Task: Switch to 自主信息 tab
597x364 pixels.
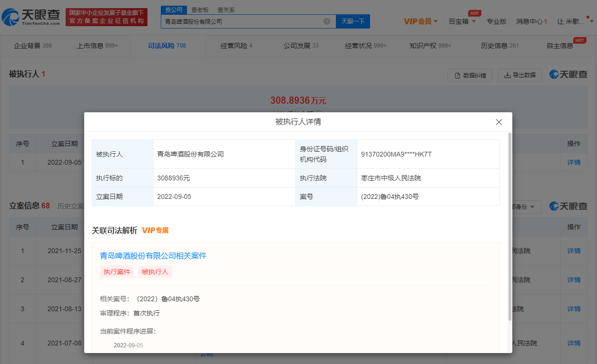Action: 560,46
